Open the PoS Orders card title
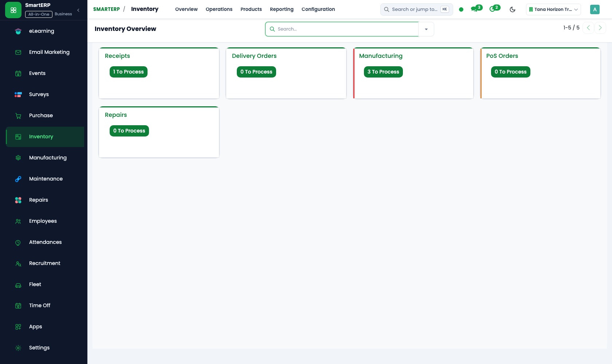The image size is (612, 364). click(x=502, y=56)
